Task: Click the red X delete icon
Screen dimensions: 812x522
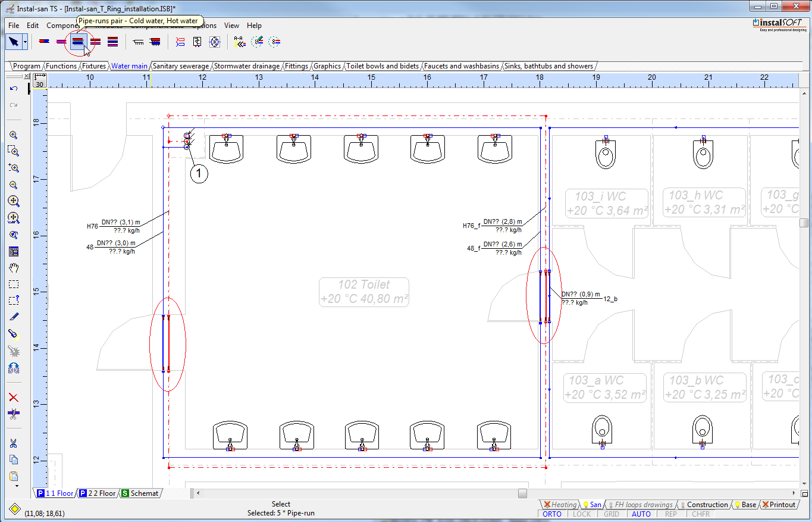Action: click(14, 397)
